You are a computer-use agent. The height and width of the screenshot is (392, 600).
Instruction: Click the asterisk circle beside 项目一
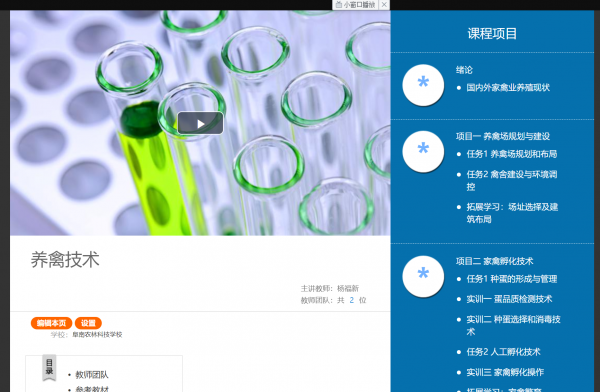pos(423,151)
